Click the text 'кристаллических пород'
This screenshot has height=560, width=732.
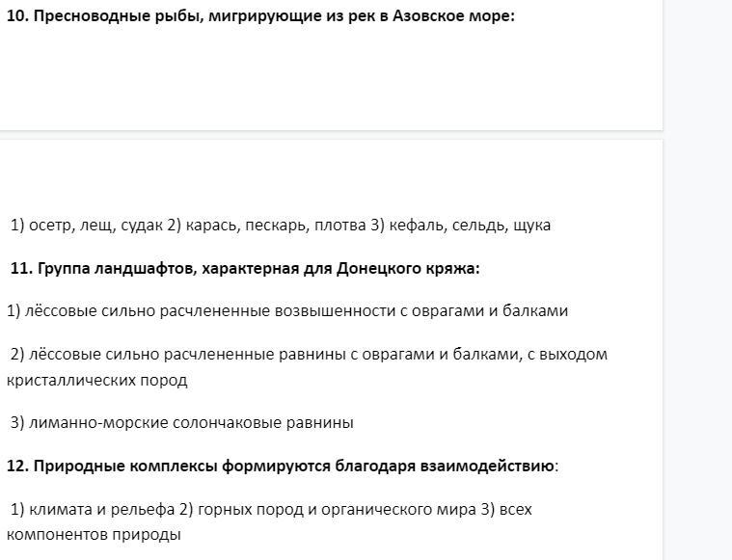click(x=96, y=379)
